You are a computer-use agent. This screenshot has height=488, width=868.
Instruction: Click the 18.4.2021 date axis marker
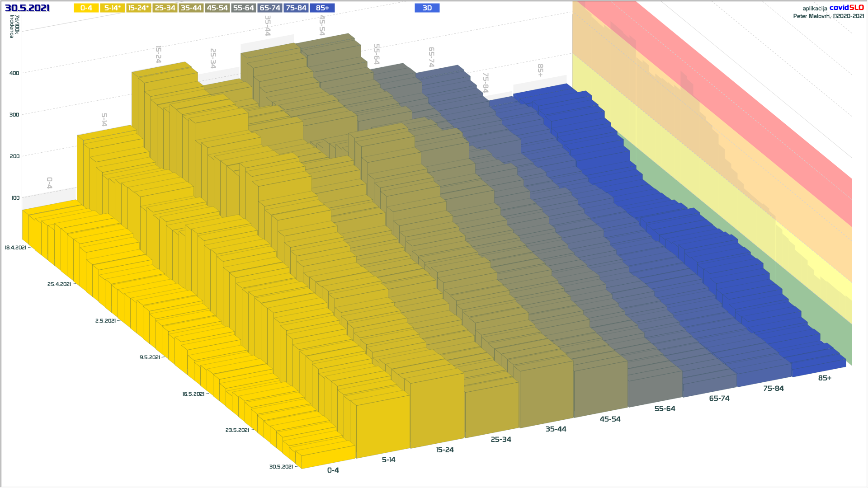pyautogui.click(x=16, y=248)
